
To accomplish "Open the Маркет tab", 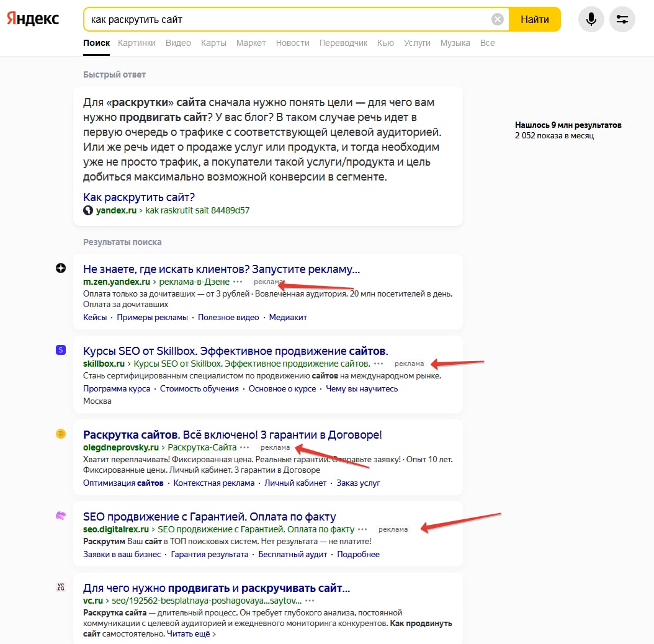I will 251,43.
